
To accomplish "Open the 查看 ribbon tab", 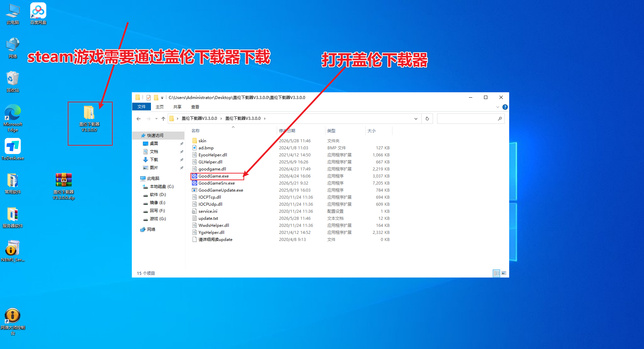I will click(195, 107).
